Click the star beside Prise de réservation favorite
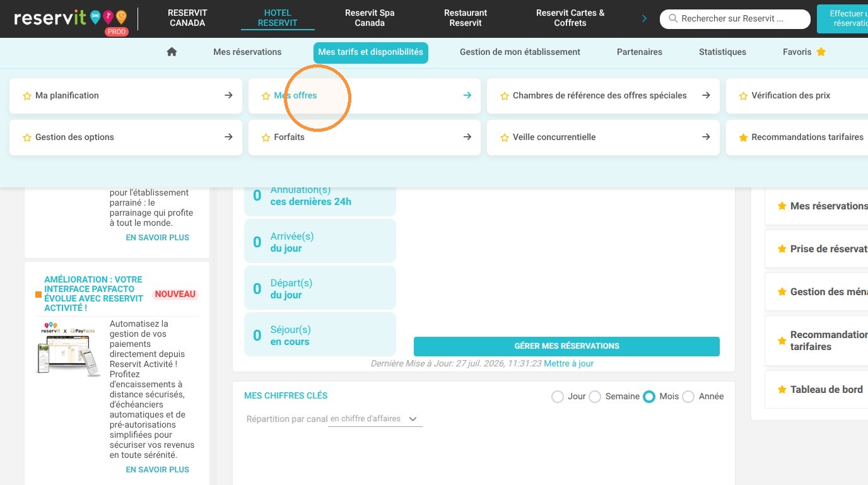The image size is (868, 485). [x=782, y=249]
